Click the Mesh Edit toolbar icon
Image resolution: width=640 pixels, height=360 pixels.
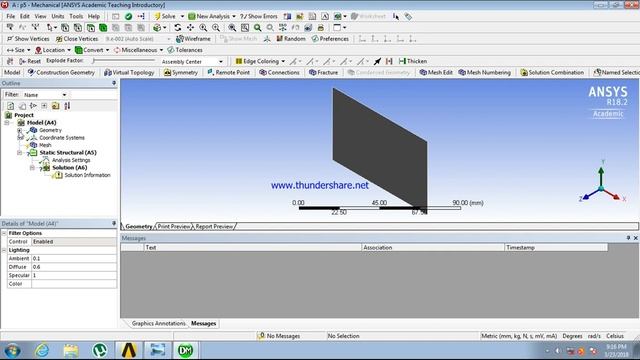pyautogui.click(x=436, y=72)
